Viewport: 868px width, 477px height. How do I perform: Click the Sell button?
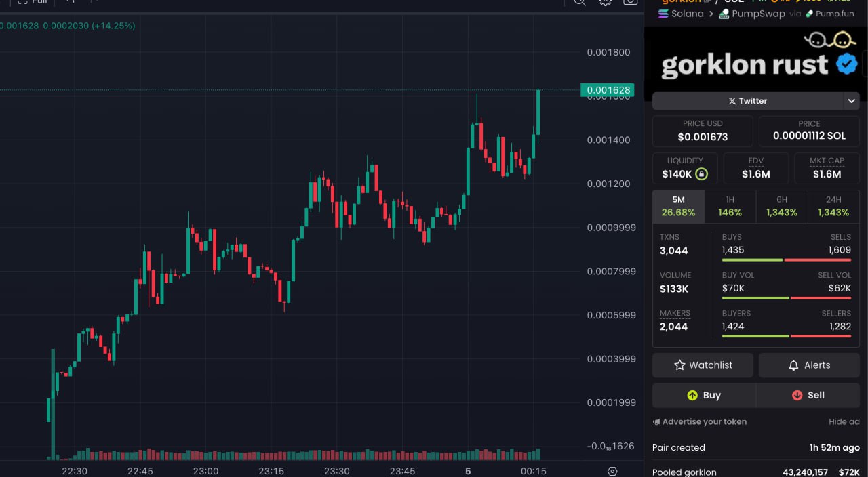[x=808, y=395]
